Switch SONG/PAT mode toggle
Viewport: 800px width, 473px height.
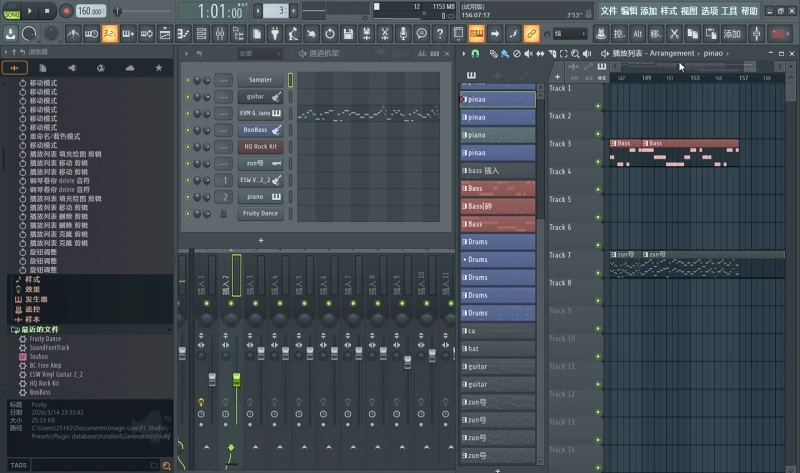click(11, 11)
